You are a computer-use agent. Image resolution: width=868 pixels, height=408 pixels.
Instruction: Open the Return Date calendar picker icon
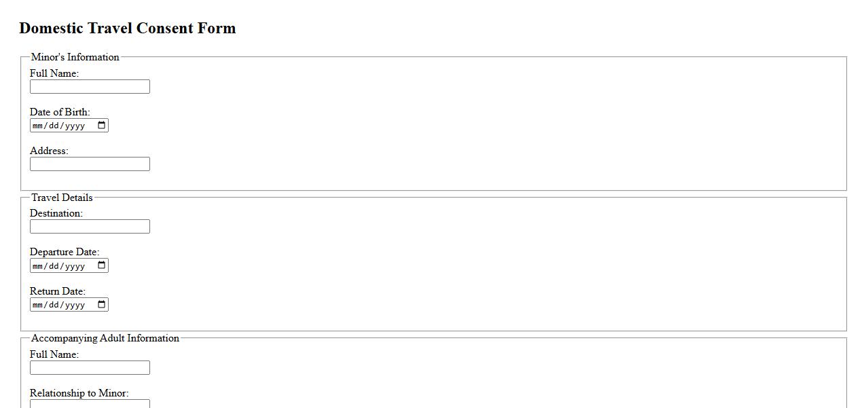102,304
